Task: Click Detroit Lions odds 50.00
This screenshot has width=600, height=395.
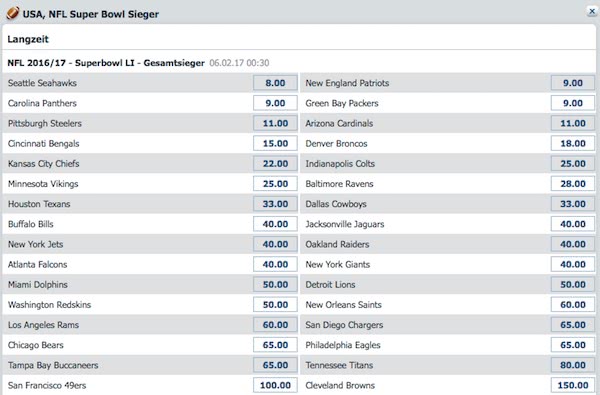Action: 573,285
